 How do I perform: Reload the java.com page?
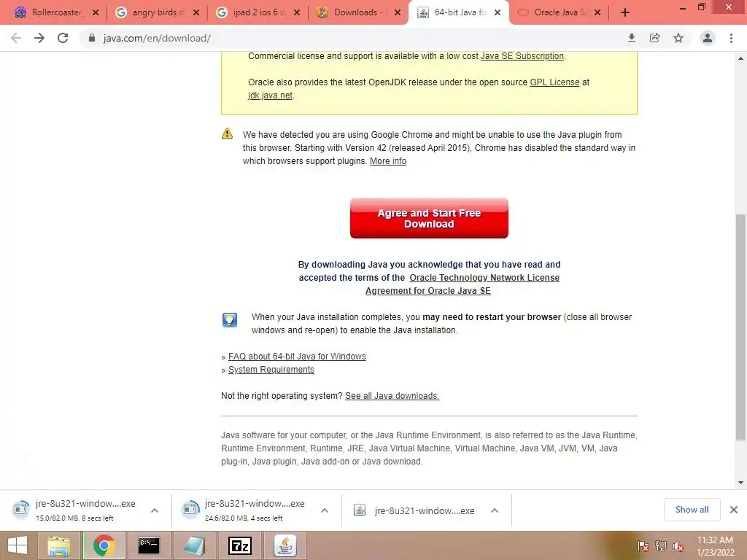click(x=63, y=38)
